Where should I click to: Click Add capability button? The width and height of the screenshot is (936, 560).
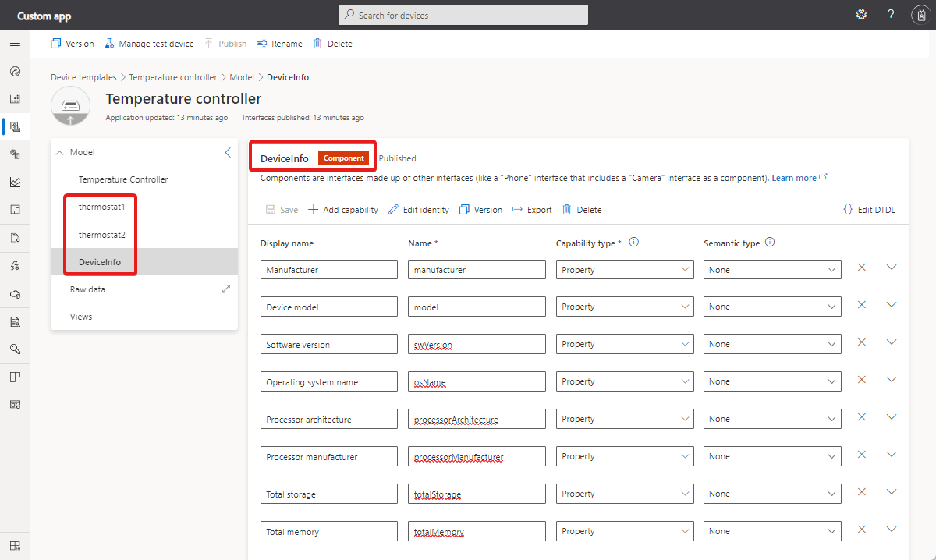coord(343,210)
